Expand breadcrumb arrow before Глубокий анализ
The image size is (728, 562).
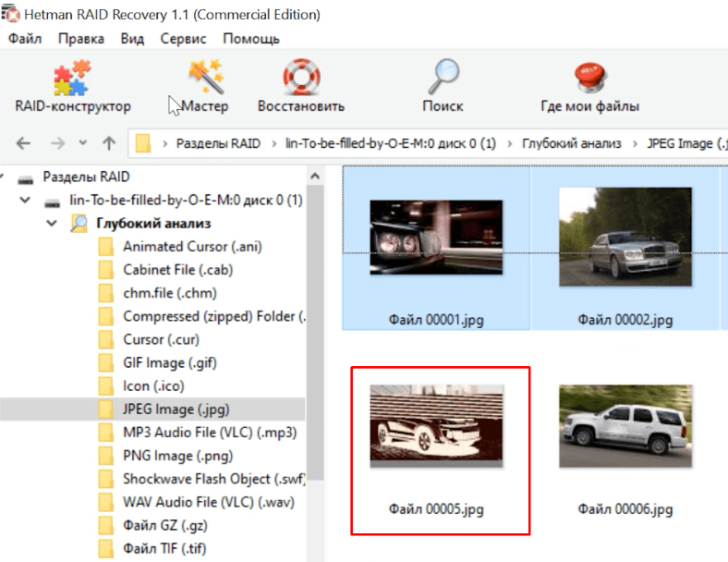(510, 144)
